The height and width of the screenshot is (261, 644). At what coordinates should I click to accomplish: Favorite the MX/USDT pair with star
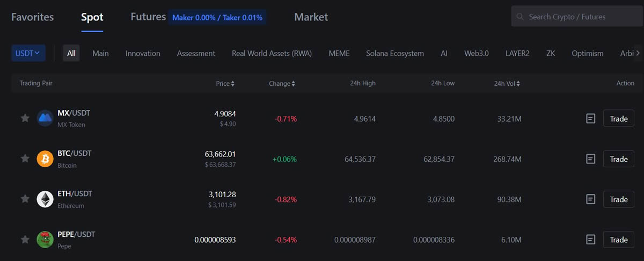(x=25, y=118)
